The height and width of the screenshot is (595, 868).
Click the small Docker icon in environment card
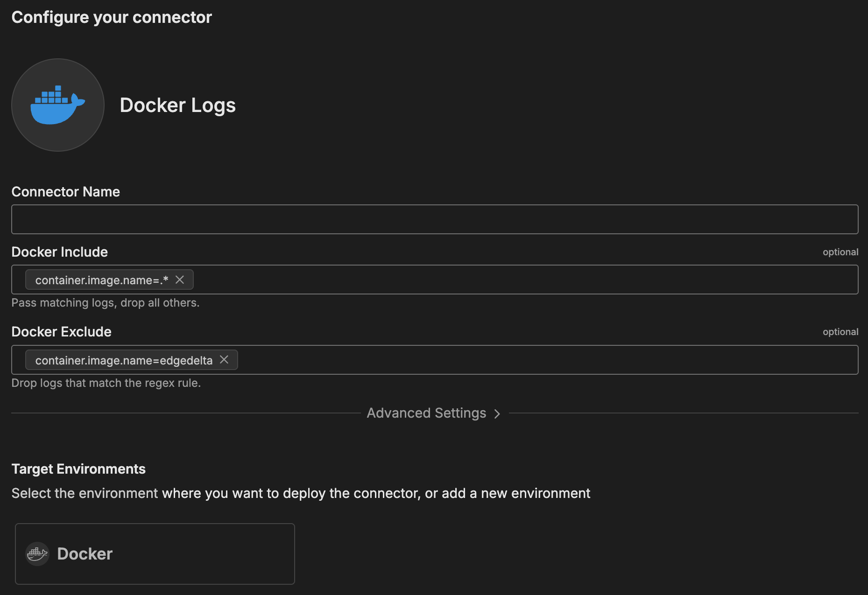(x=37, y=554)
